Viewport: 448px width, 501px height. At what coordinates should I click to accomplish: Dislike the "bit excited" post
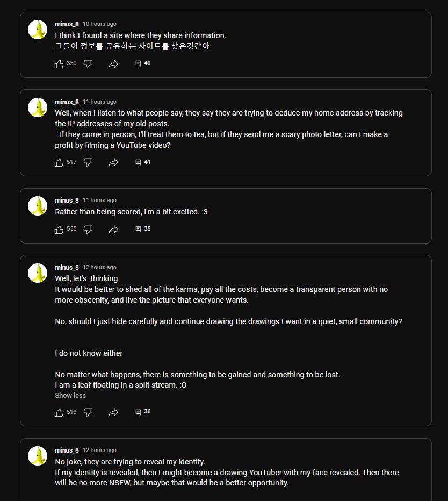pos(88,230)
